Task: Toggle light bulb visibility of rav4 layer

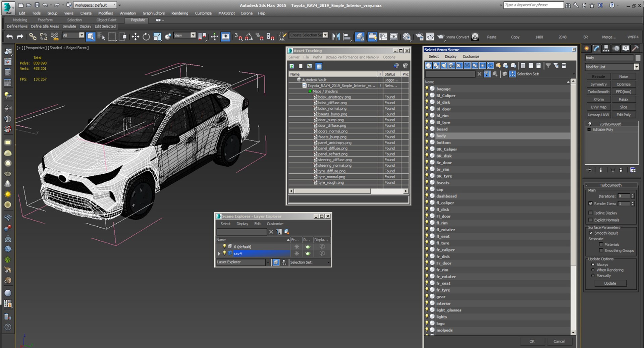Action: click(224, 253)
